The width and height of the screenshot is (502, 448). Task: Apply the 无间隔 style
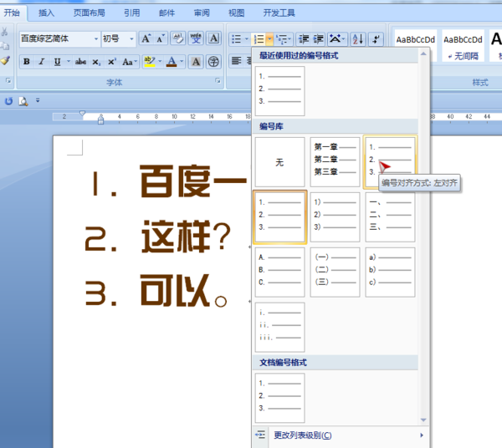[x=463, y=45]
